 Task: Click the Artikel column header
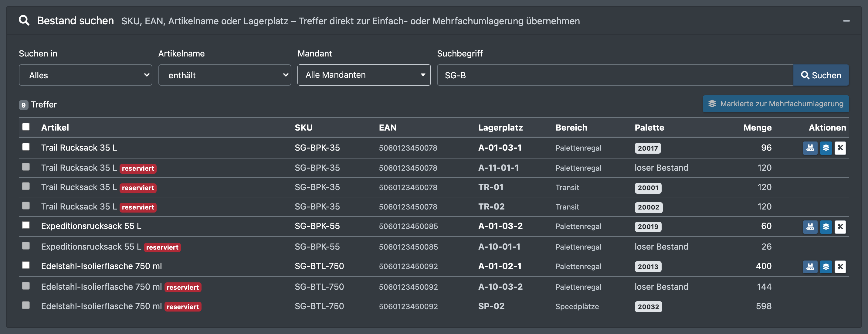click(x=55, y=128)
